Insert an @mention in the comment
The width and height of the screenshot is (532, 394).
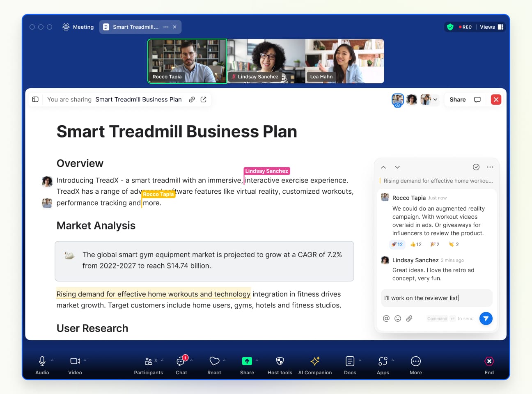tap(386, 318)
